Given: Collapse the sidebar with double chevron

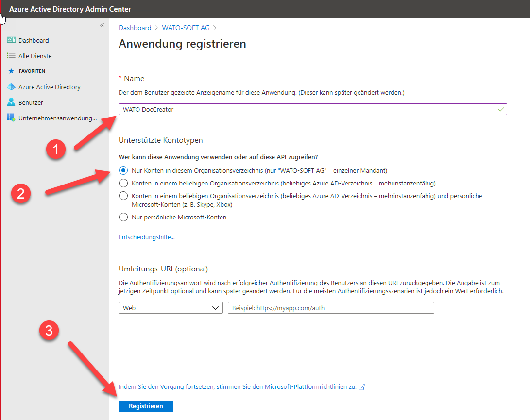Looking at the screenshot, I should tap(102, 25).
